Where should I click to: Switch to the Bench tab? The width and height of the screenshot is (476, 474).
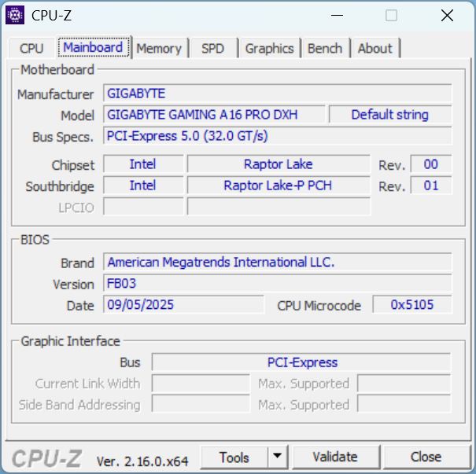pos(325,49)
